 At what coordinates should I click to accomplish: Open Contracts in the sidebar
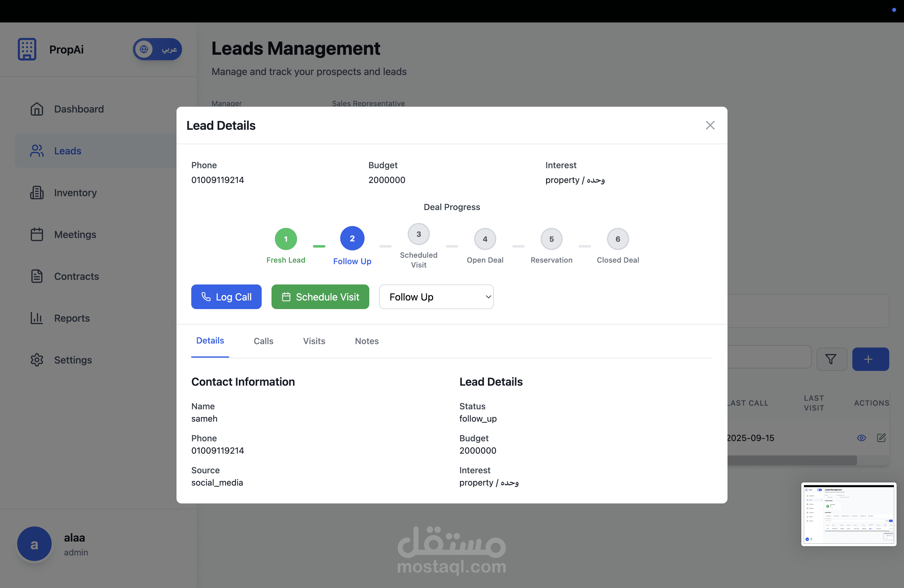click(76, 276)
